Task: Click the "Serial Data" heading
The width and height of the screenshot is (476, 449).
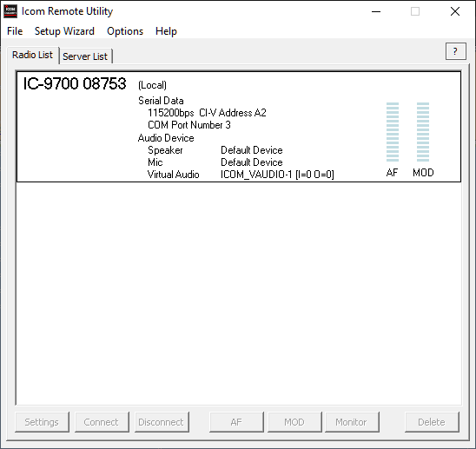Action: 161,101
